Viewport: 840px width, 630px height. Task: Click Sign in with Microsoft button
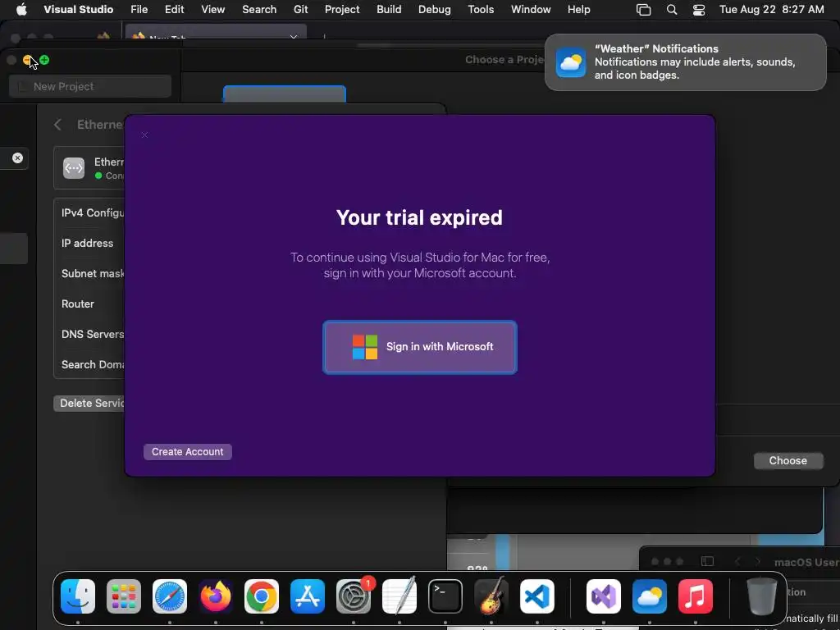click(x=419, y=347)
